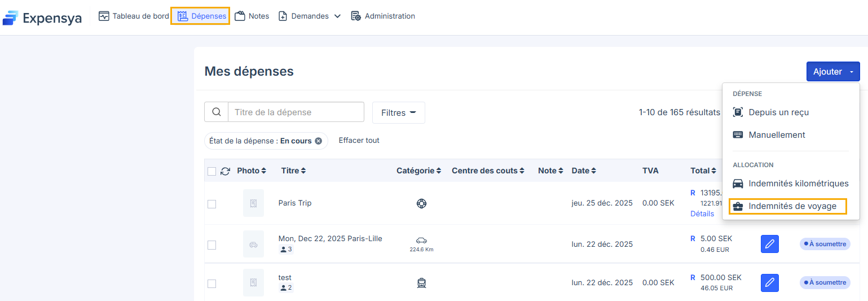Click the 'Effacer tout' link
This screenshot has width=868, height=301.
coord(359,141)
